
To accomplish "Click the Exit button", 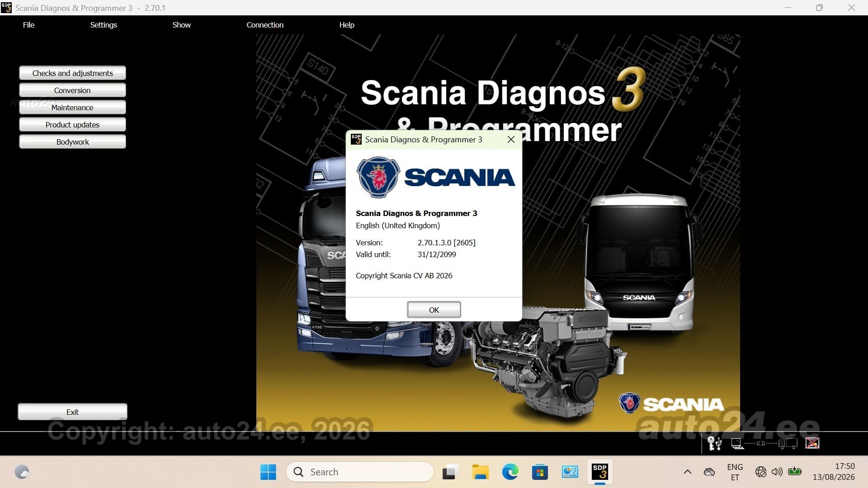I will (x=72, y=412).
